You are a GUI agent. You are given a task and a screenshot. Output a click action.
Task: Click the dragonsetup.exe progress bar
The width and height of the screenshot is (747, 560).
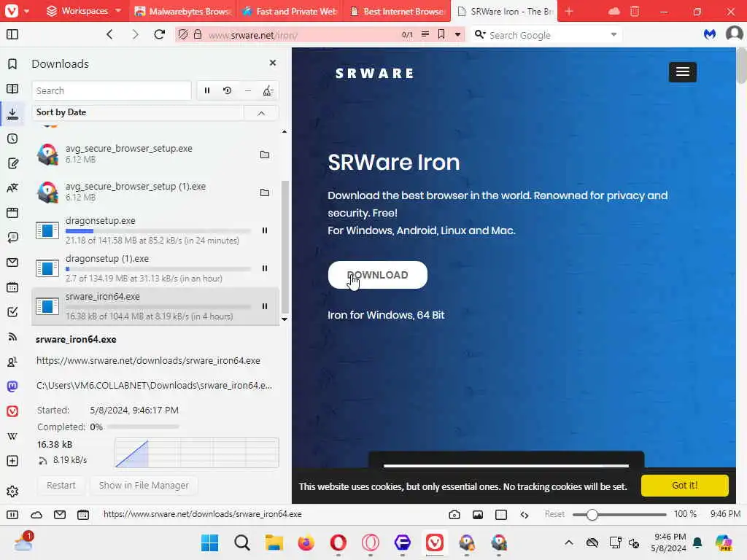158,231
